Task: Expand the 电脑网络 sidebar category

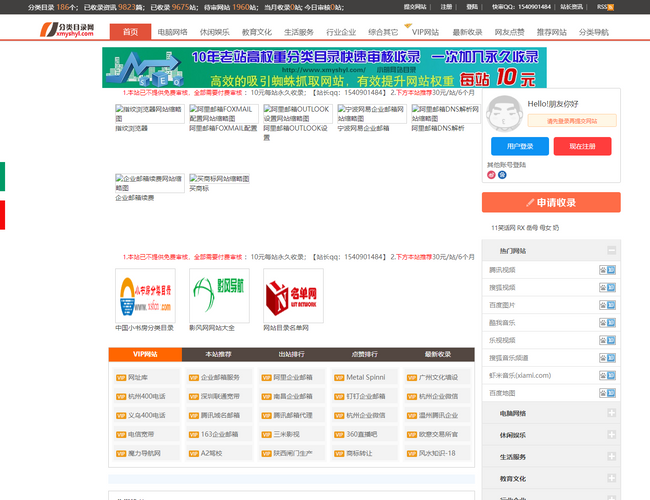Action: point(610,413)
